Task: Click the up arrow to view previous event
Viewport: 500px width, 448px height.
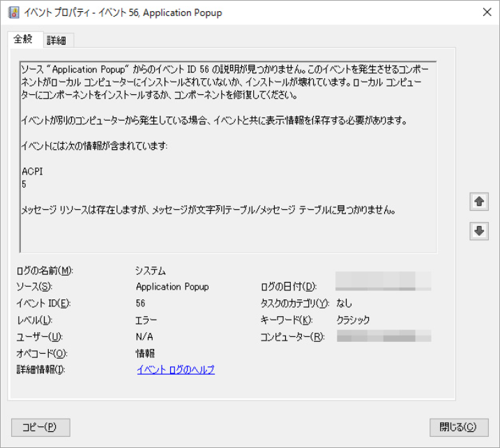Action: (479, 202)
